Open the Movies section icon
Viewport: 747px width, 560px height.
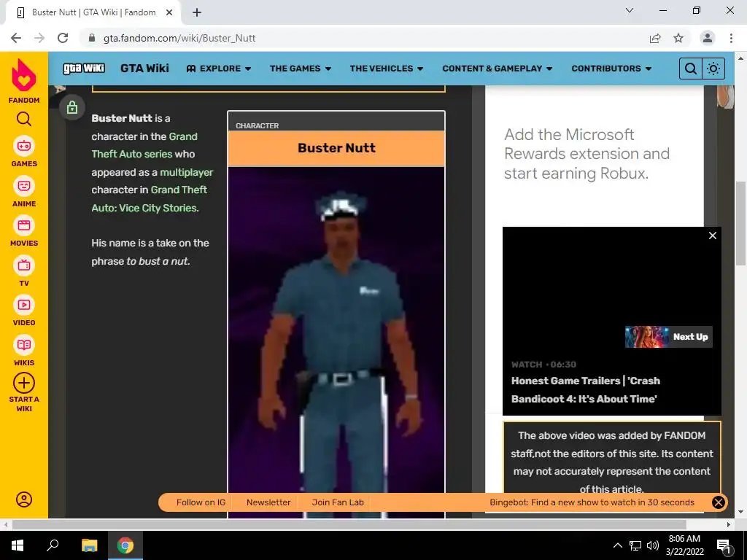point(24,225)
